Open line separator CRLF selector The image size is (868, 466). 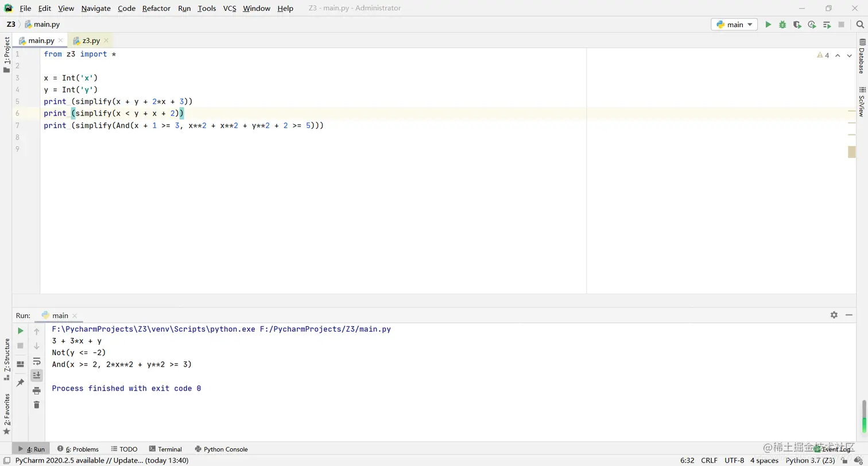point(709,460)
